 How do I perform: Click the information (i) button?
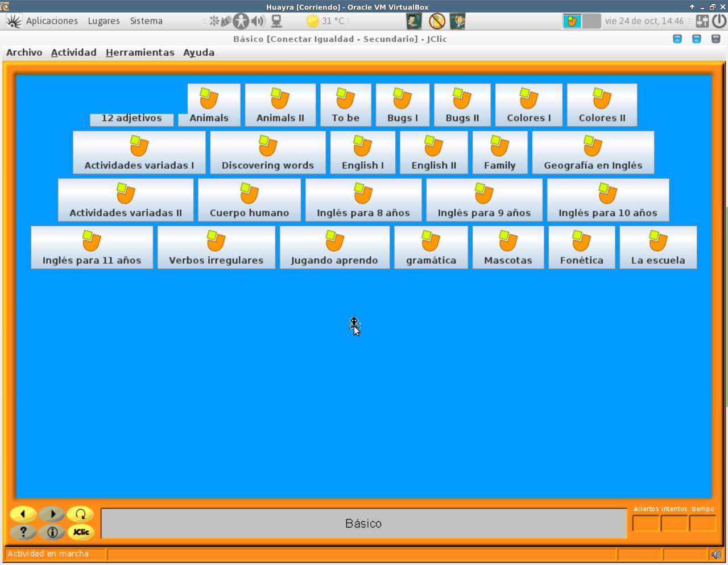tap(52, 532)
